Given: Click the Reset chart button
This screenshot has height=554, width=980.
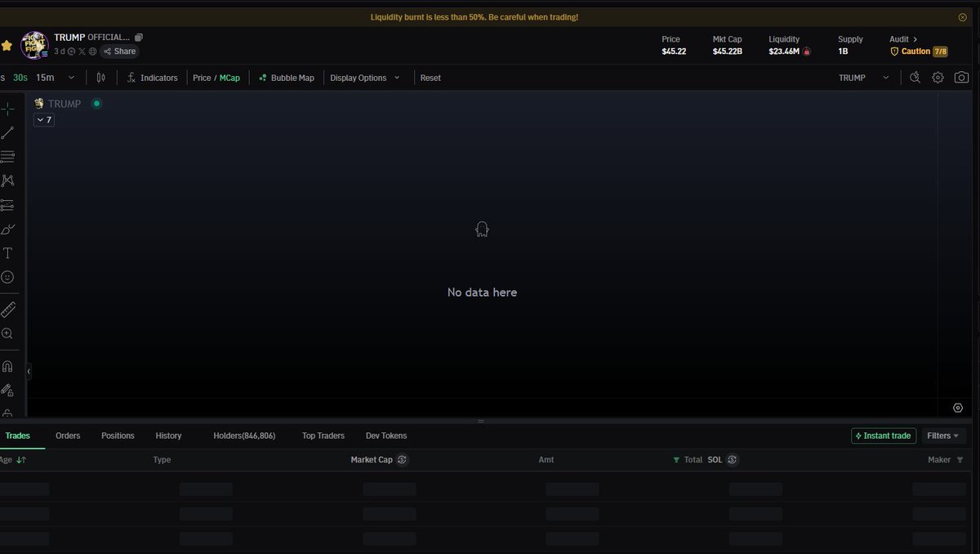Looking at the screenshot, I should pyautogui.click(x=430, y=78).
